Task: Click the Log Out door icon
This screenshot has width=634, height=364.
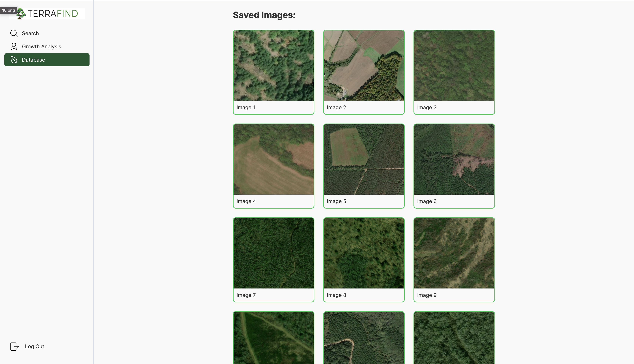Action: click(14, 346)
